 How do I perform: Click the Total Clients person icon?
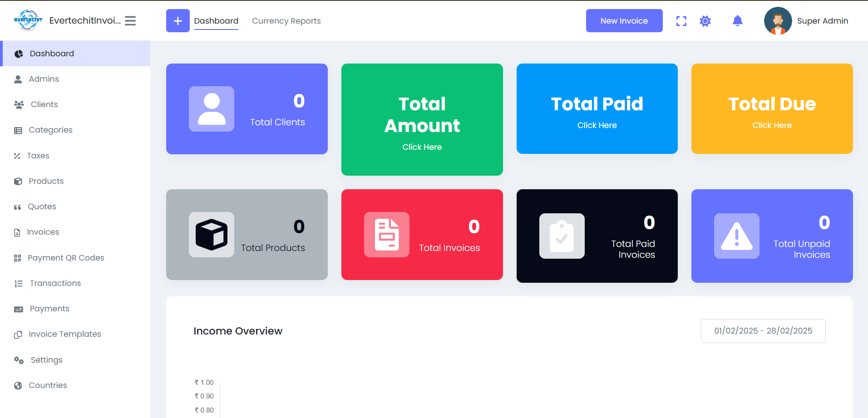[x=212, y=109]
